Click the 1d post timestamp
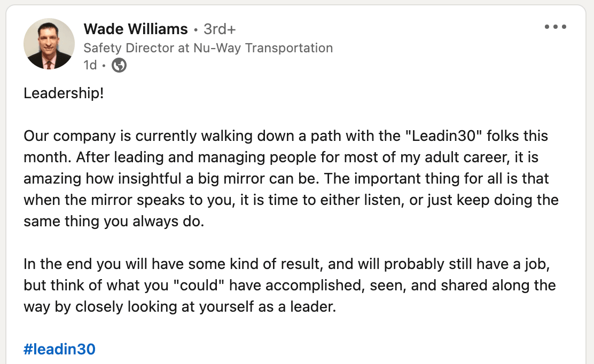Screen dimensions: 594x364 coord(90,65)
